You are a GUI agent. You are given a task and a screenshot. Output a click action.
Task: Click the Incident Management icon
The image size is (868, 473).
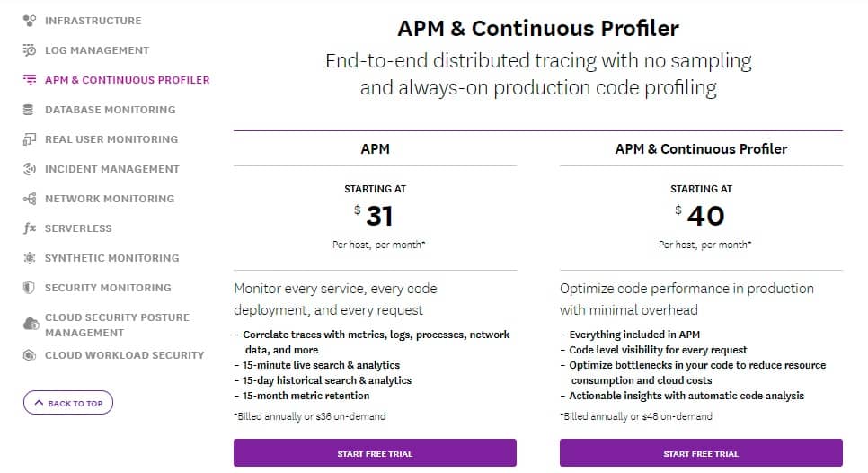(30, 169)
